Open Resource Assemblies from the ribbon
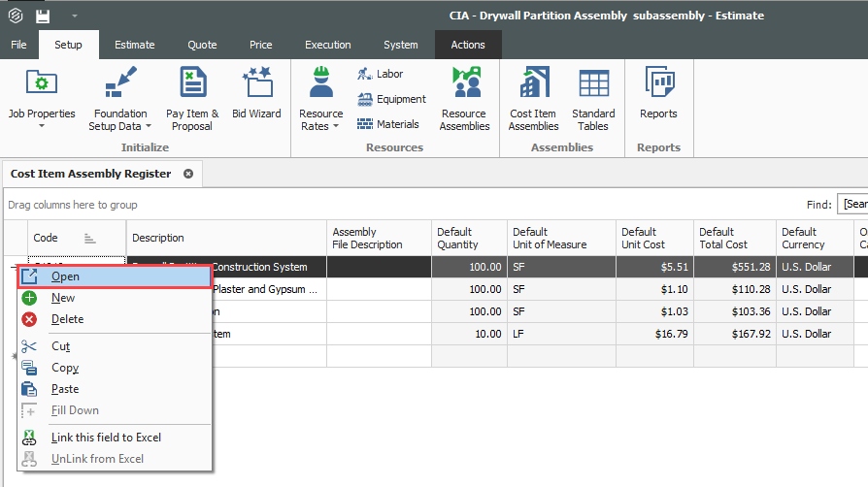The height and width of the screenshot is (487, 868). (x=464, y=97)
